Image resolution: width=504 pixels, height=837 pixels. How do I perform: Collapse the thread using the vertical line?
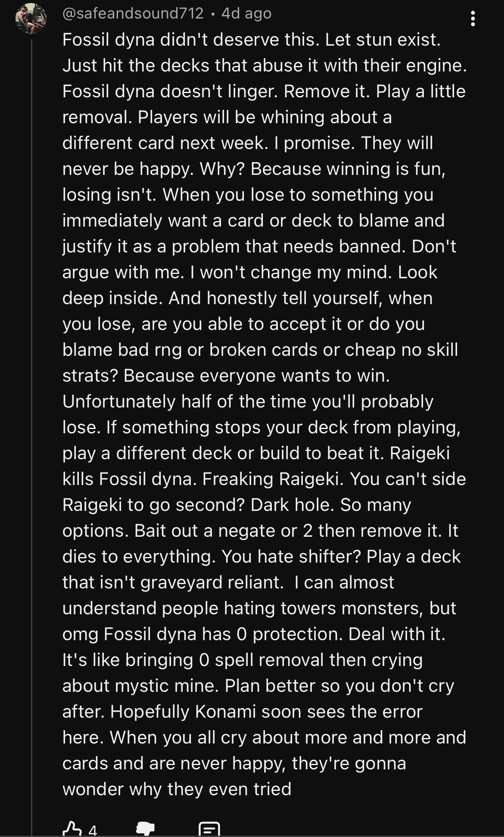(31, 431)
